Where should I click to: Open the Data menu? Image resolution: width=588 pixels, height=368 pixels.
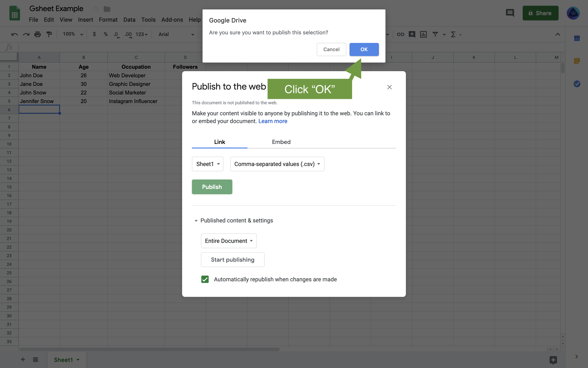click(x=129, y=20)
